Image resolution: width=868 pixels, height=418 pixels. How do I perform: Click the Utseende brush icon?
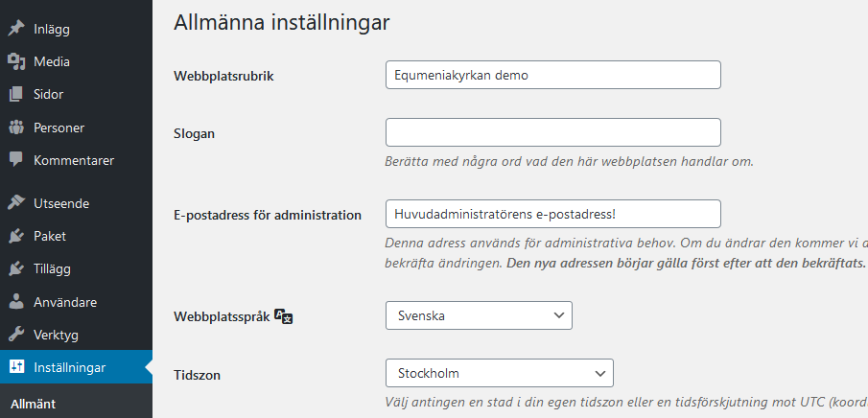(x=16, y=203)
